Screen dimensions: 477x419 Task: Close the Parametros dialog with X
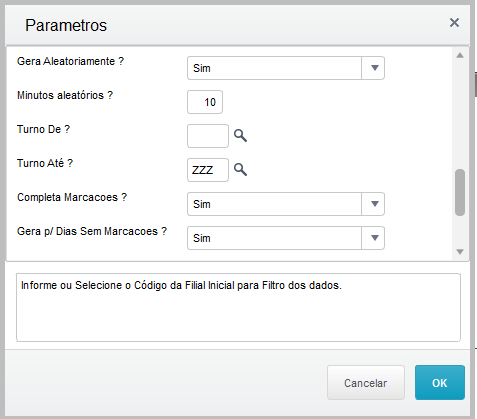(454, 23)
